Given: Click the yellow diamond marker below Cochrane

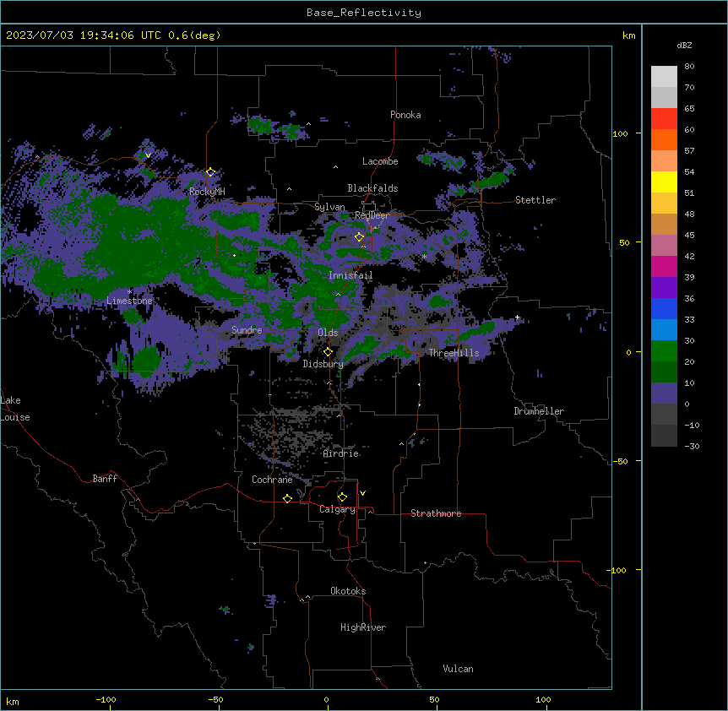Looking at the screenshot, I should click(287, 498).
